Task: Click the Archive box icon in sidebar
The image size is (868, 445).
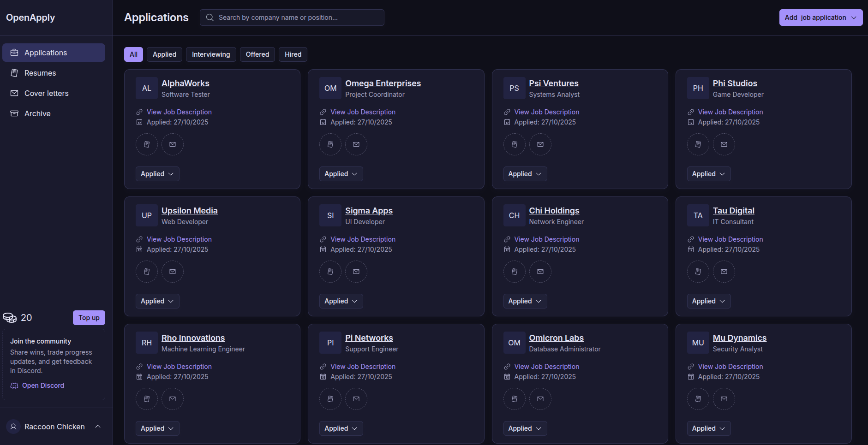Action: coord(15,113)
